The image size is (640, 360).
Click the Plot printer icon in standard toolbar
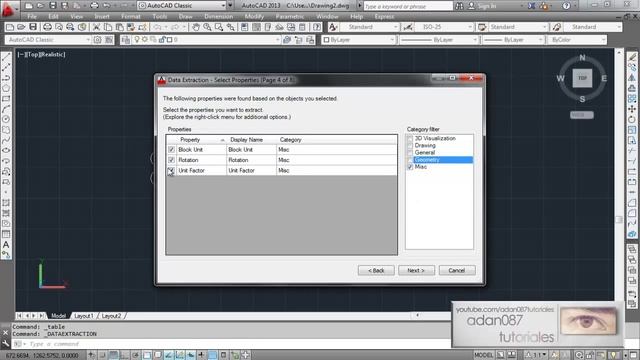click(x=47, y=27)
